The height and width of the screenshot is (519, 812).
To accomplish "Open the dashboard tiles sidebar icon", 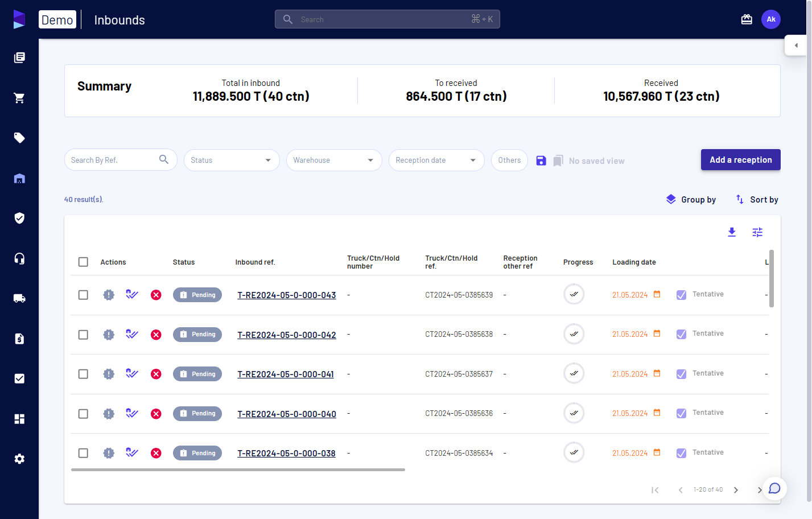I will click(19, 419).
